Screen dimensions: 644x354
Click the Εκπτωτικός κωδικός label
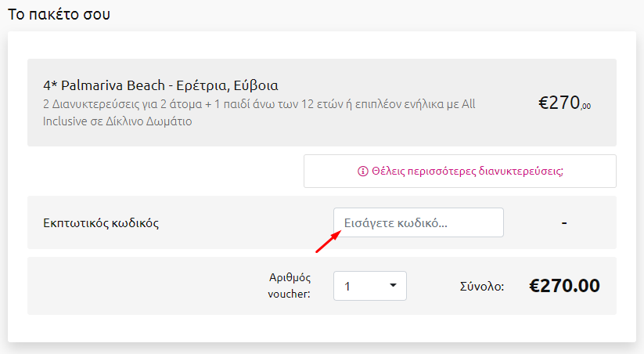pyautogui.click(x=101, y=223)
